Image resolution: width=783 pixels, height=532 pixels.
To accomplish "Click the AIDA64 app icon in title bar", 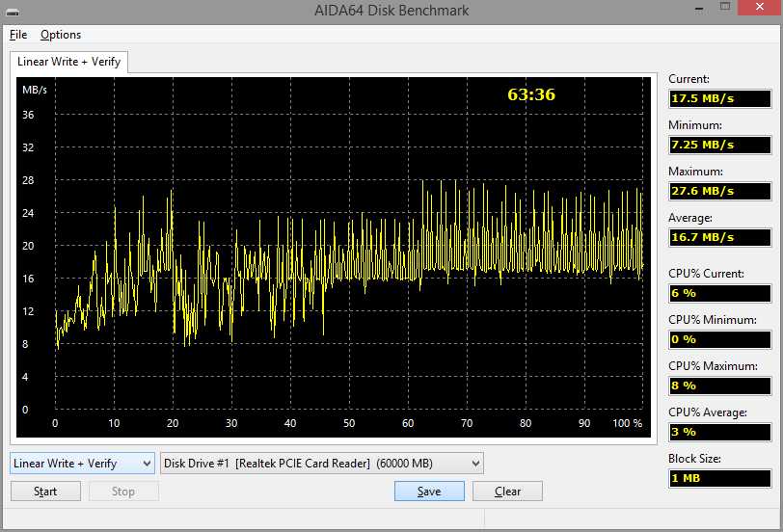I will (13, 11).
